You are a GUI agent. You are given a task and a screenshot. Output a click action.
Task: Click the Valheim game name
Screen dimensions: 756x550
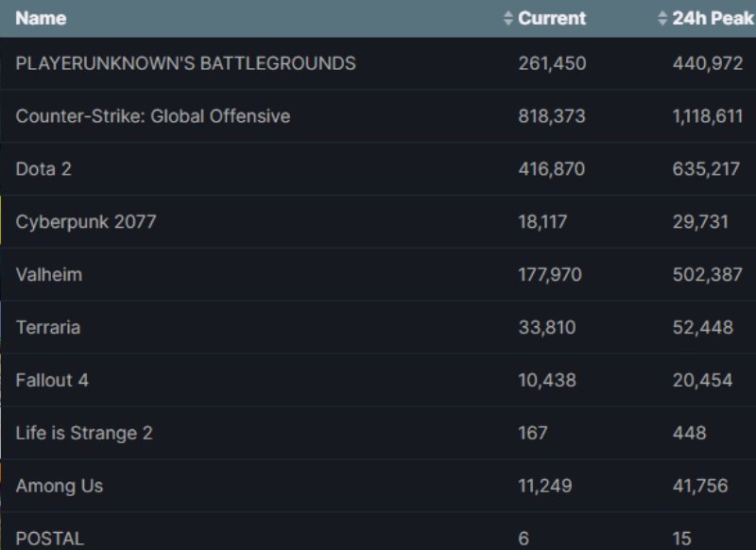49,275
